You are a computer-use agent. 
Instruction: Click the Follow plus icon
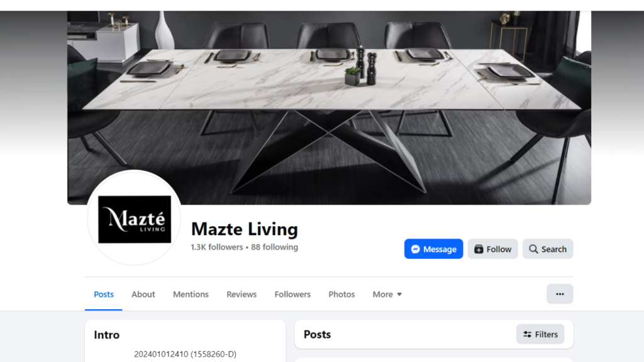click(479, 249)
